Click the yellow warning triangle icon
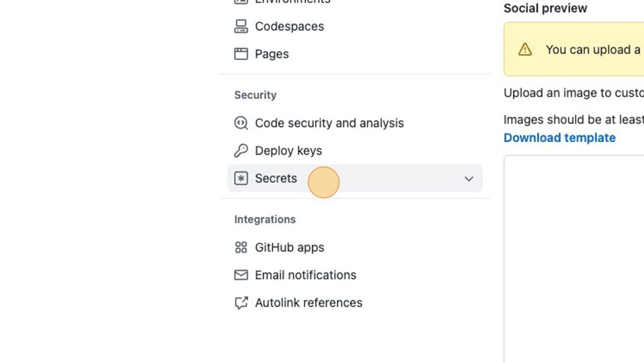Viewport: 644px width, 363px height. coord(525,49)
